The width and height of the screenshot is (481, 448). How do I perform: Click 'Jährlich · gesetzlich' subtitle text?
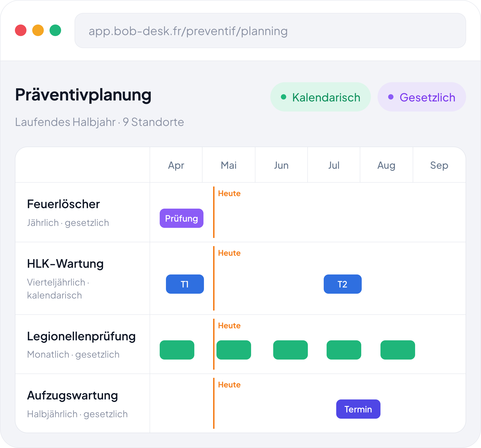tap(68, 223)
